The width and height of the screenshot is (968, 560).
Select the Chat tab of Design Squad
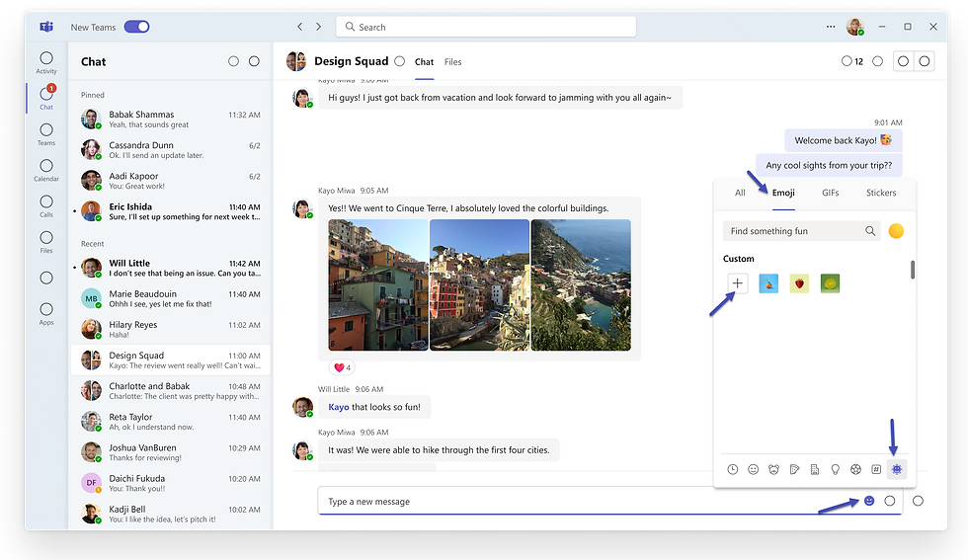[424, 62]
